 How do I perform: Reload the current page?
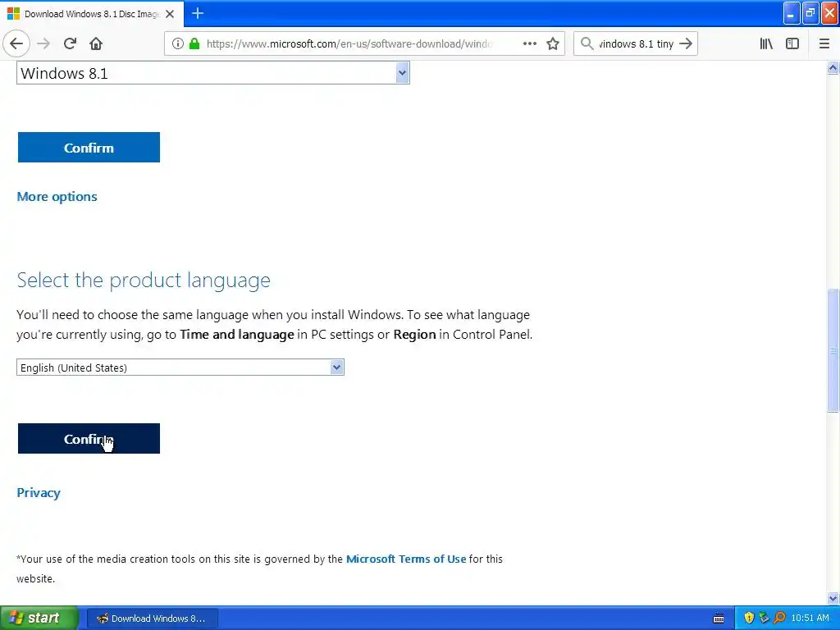70,43
